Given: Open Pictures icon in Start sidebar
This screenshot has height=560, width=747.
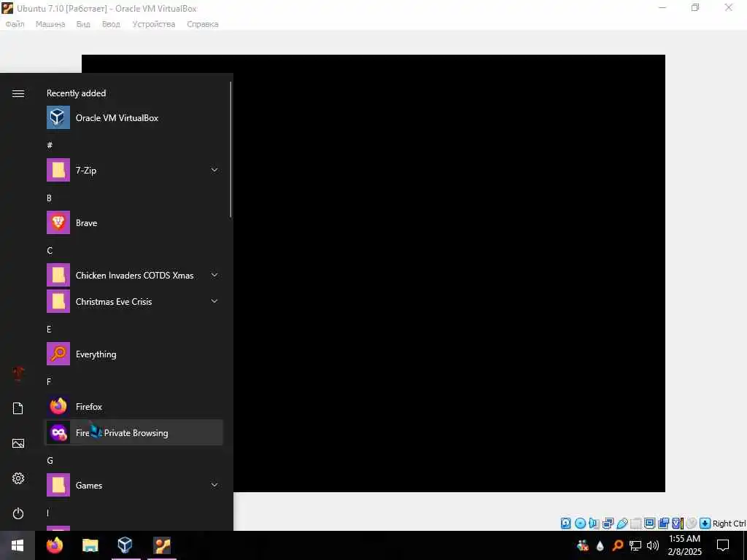Looking at the screenshot, I should pos(18,443).
